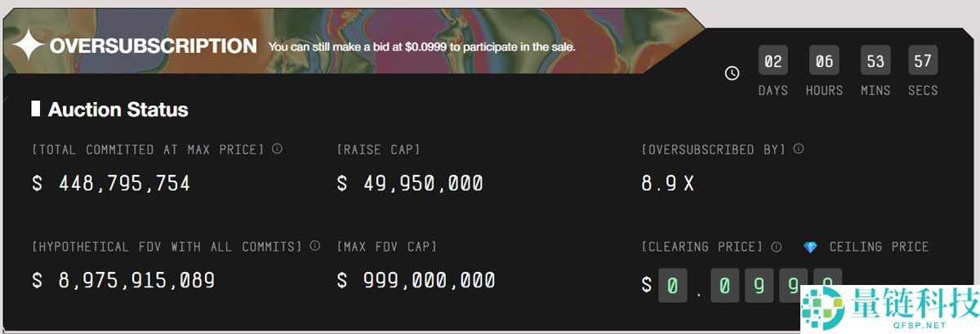This screenshot has width=980, height=334.
Task: Click the OVERSUBSCRIPTION banner heading
Action: click(153, 47)
